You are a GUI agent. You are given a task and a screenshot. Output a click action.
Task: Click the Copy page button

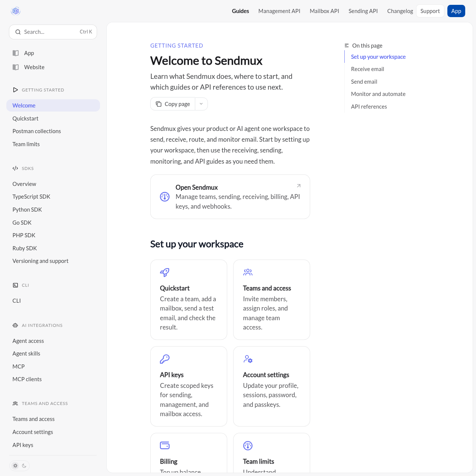[173, 104]
